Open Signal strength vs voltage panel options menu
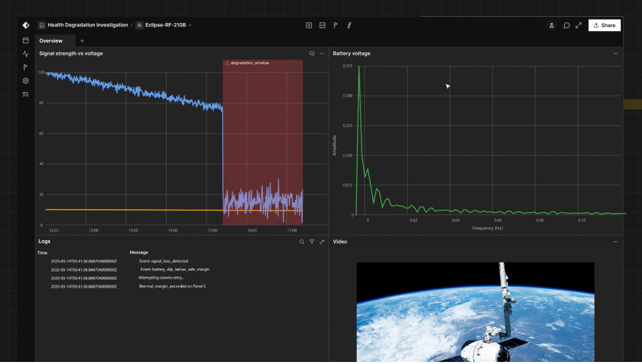The image size is (642, 364). (x=322, y=53)
